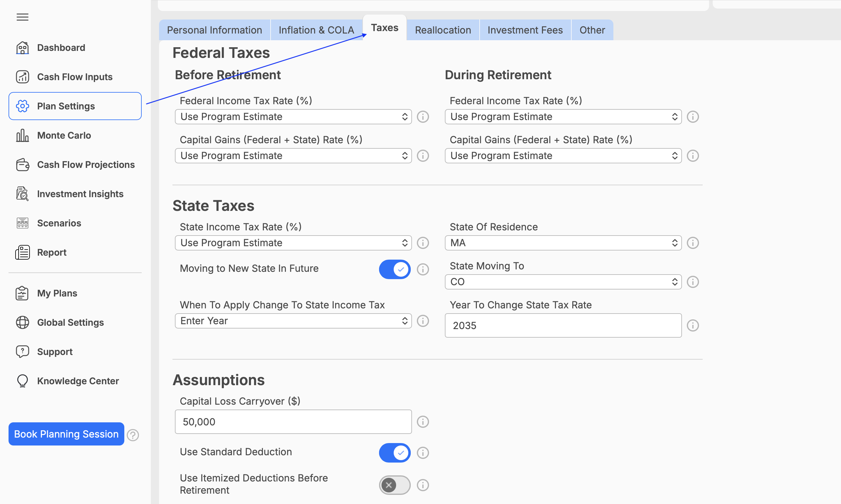Show info for Year To Change State Tax Rate
This screenshot has height=504, width=841.
click(x=693, y=325)
